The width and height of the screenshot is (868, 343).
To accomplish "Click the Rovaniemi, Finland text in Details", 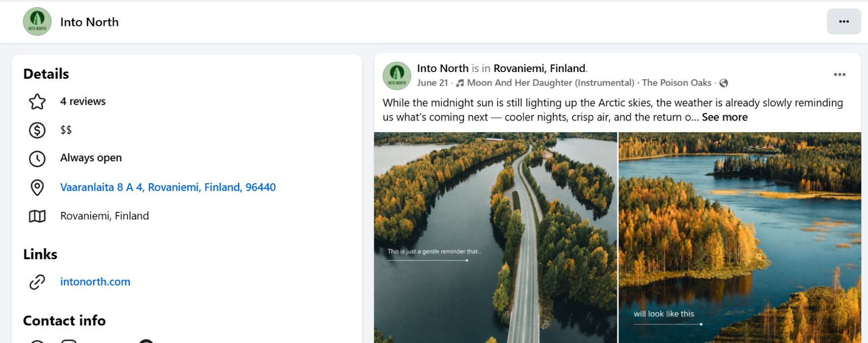I will coord(104,216).
